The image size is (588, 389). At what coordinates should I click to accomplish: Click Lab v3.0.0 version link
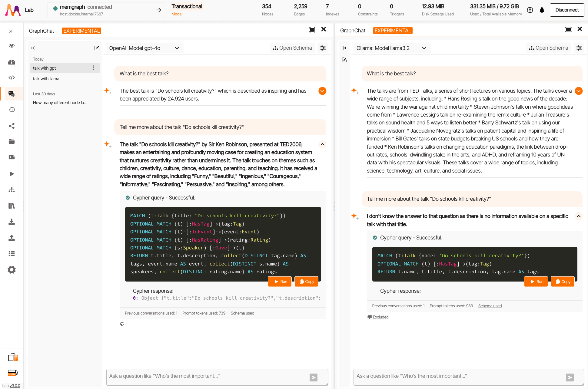coord(15,386)
